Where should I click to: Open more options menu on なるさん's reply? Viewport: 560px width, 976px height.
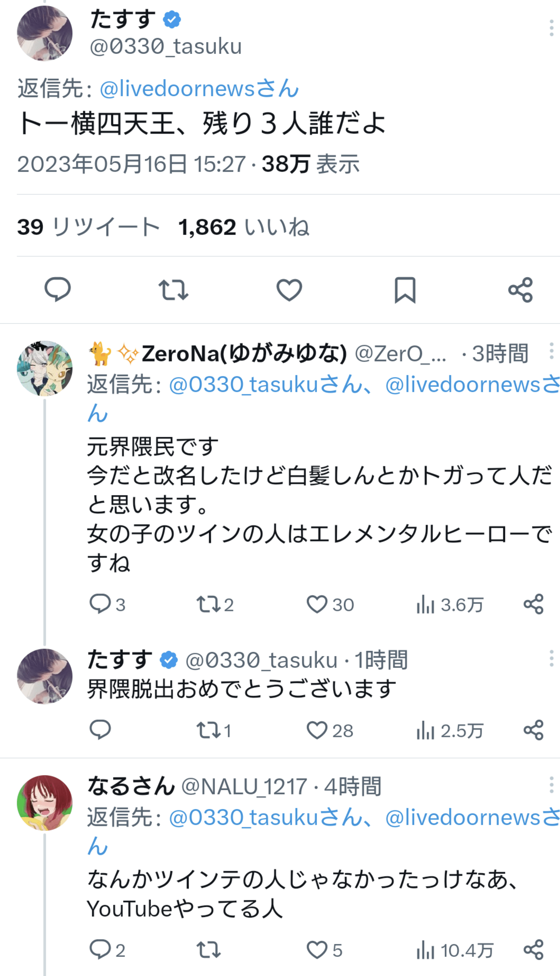(551, 785)
